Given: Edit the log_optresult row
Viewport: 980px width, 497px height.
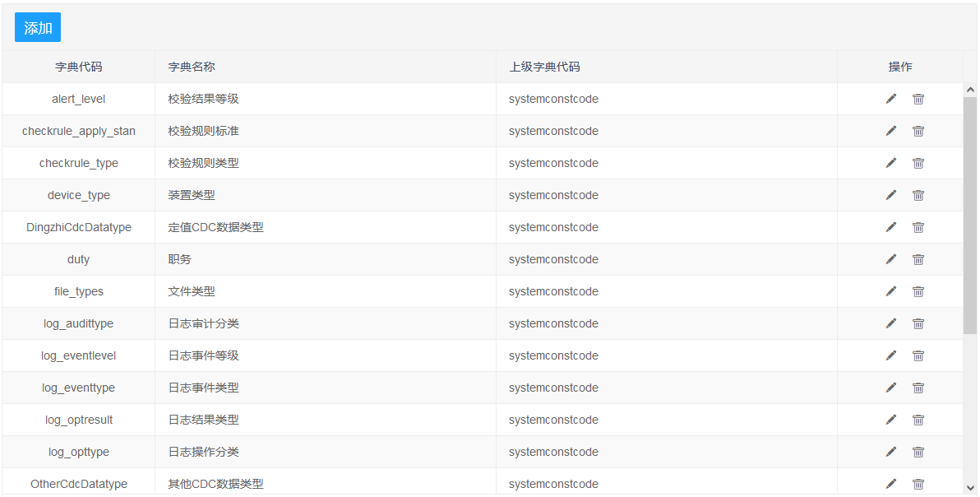Looking at the screenshot, I should pos(891,420).
